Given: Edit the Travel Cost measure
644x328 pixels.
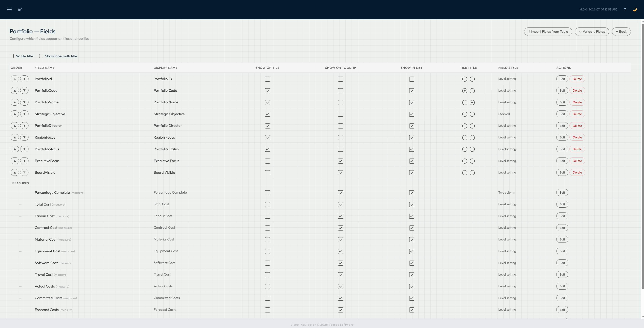Looking at the screenshot, I should tap(562, 275).
